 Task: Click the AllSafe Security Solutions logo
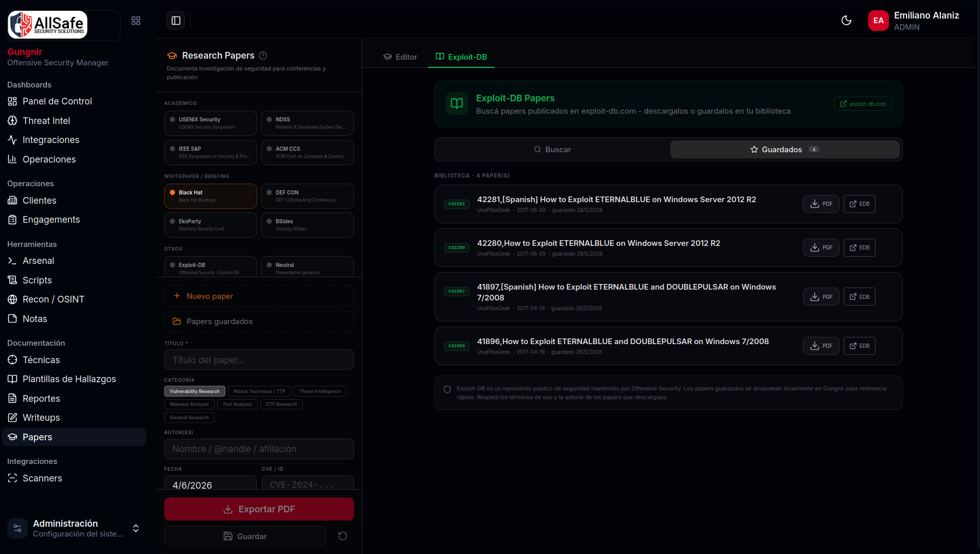coord(48,25)
